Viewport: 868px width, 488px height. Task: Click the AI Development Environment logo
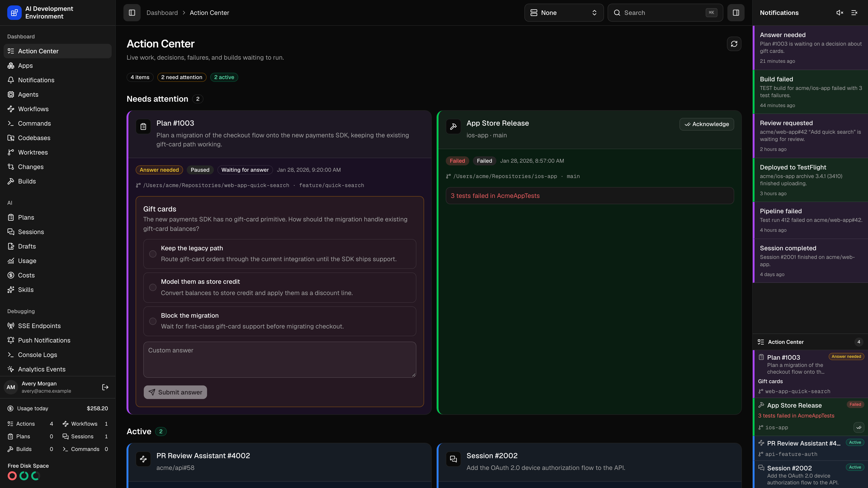click(x=14, y=13)
